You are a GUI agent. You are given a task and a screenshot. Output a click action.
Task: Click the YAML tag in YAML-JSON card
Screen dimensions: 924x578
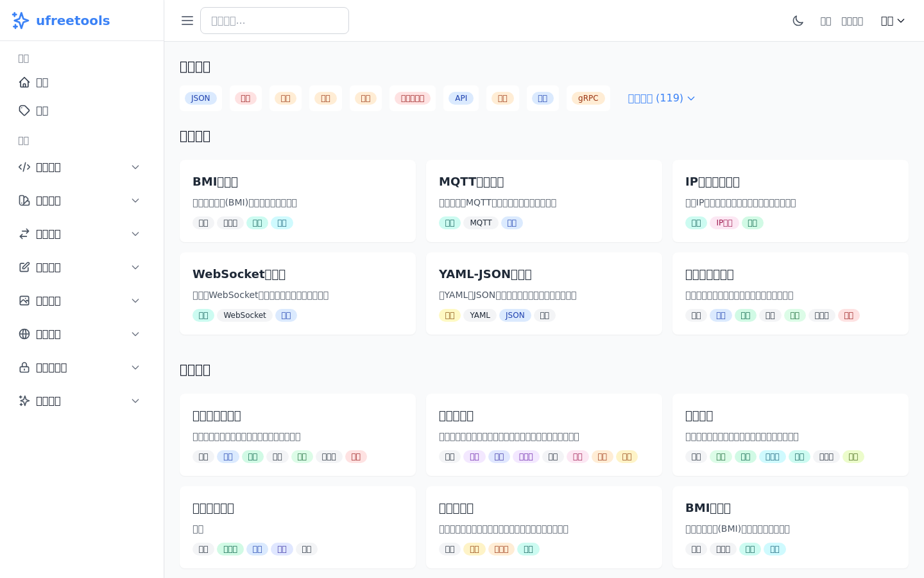pyautogui.click(x=479, y=315)
